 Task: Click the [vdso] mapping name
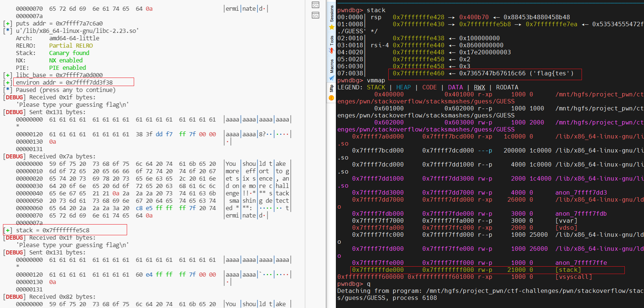pyautogui.click(x=566, y=227)
